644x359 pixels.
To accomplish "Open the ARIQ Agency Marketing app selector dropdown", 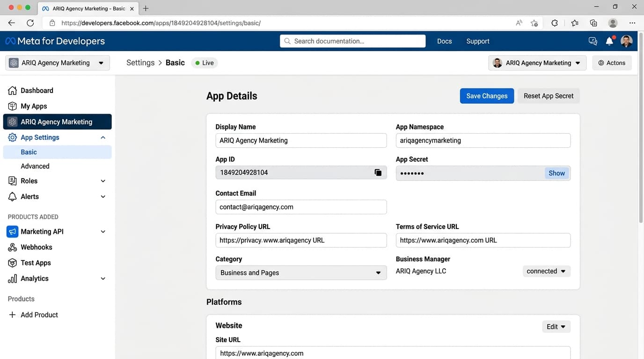I will pyautogui.click(x=58, y=63).
